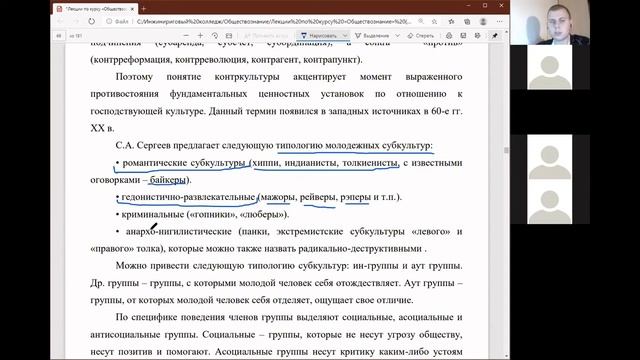
Task: Minimize the browser window
Action: tap(468, 6)
